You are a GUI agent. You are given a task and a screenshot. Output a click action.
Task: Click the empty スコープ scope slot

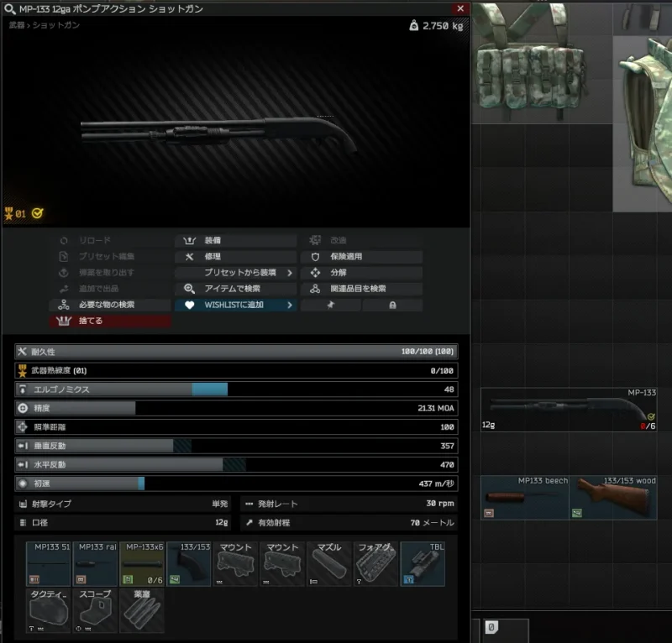[x=95, y=611]
